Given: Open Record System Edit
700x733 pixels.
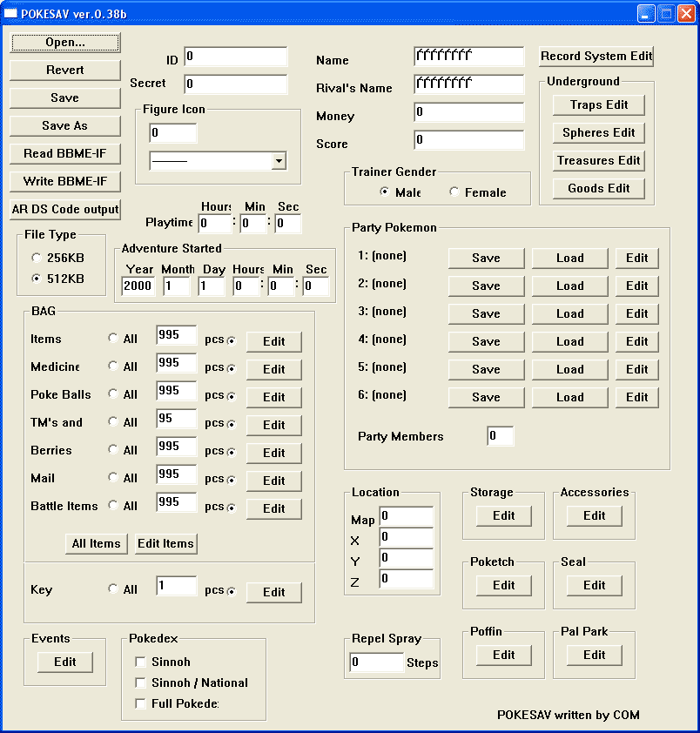Looking at the screenshot, I should click(596, 56).
